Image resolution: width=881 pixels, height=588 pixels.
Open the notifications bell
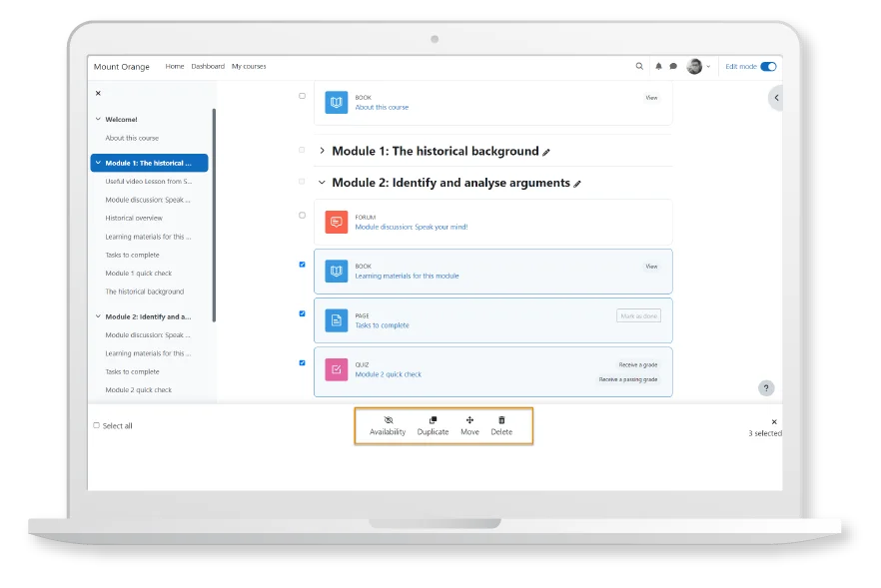point(658,66)
